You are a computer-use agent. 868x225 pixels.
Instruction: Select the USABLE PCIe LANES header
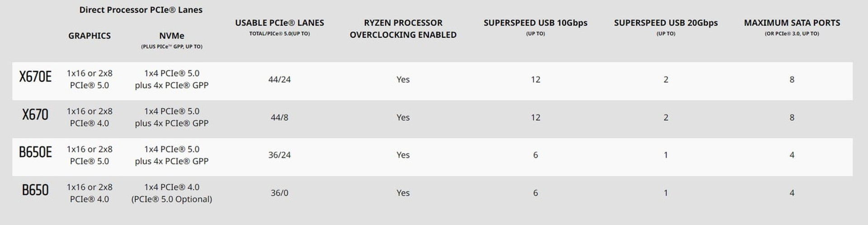279,23
